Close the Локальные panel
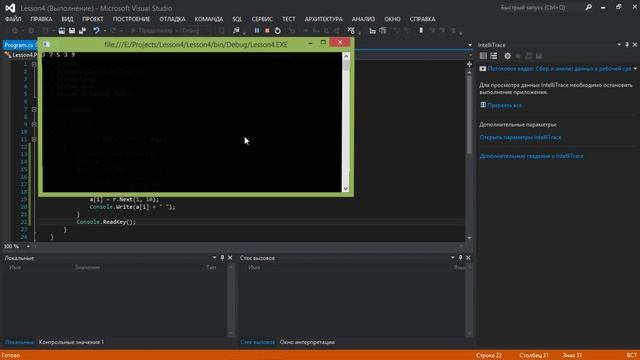640x360 pixels. click(230, 258)
